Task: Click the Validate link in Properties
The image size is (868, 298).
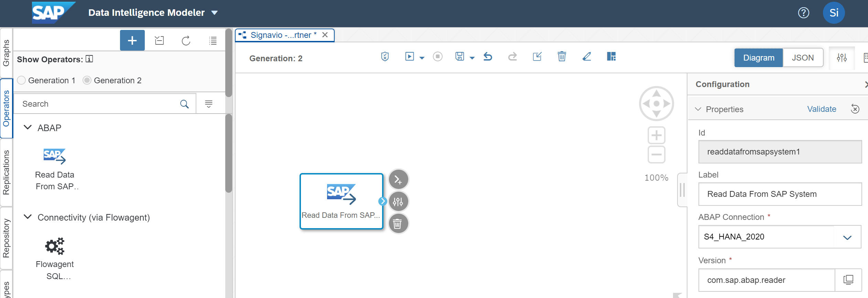Action: pos(821,109)
